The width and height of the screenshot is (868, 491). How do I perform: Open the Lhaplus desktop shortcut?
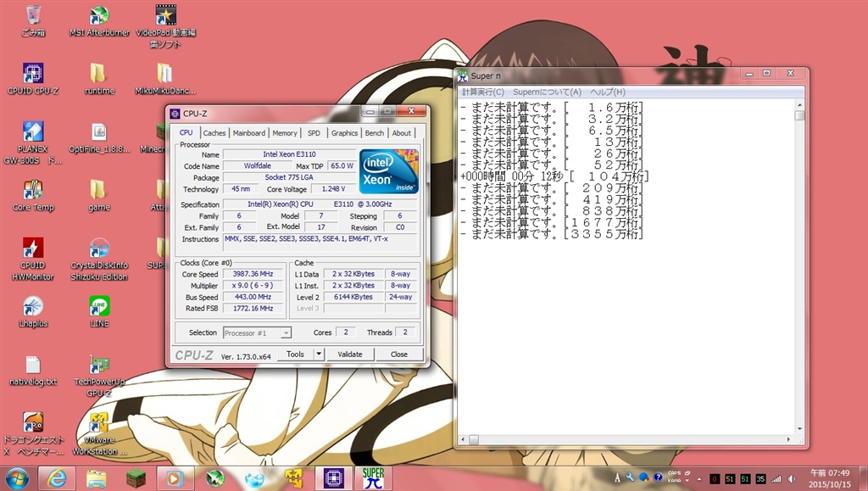pyautogui.click(x=32, y=306)
